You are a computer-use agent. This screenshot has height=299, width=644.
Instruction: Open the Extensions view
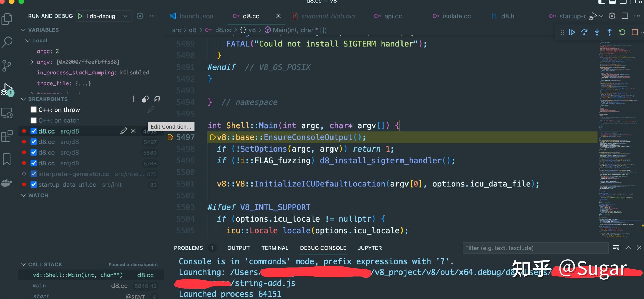point(7,136)
